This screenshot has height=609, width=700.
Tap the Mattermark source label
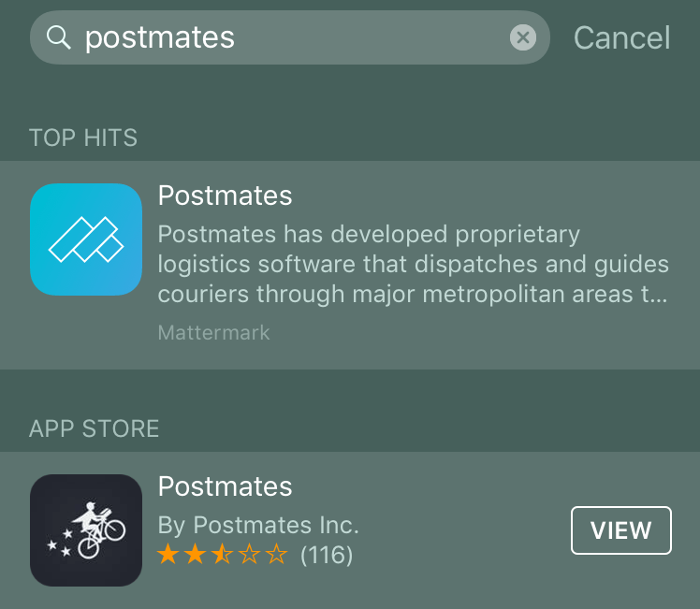tap(214, 333)
